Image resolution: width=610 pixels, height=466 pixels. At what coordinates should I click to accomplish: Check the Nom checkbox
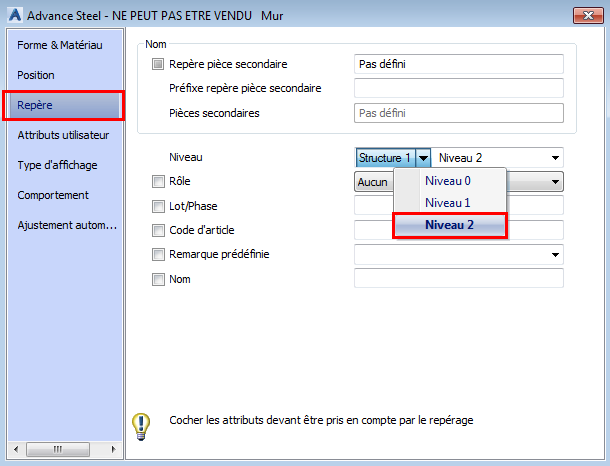click(158, 279)
